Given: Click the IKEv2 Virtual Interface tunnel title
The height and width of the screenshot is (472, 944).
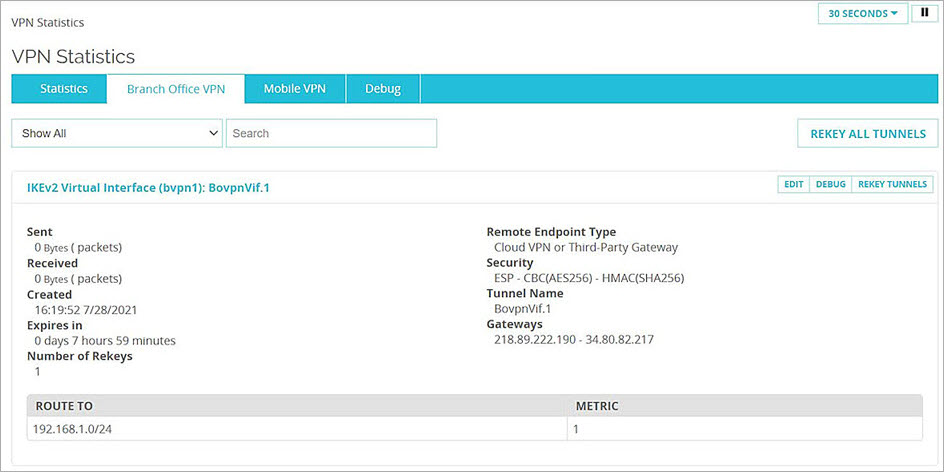Looking at the screenshot, I should pos(148,187).
